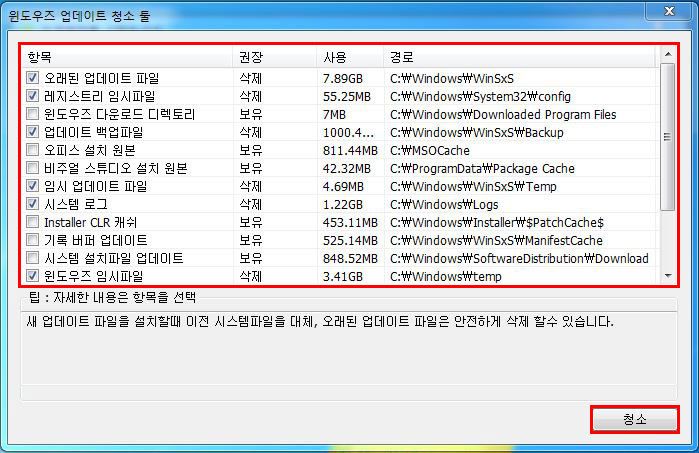Uncheck the 임시 업데이트 파일 checkbox
699x453 pixels.
[x=32, y=185]
